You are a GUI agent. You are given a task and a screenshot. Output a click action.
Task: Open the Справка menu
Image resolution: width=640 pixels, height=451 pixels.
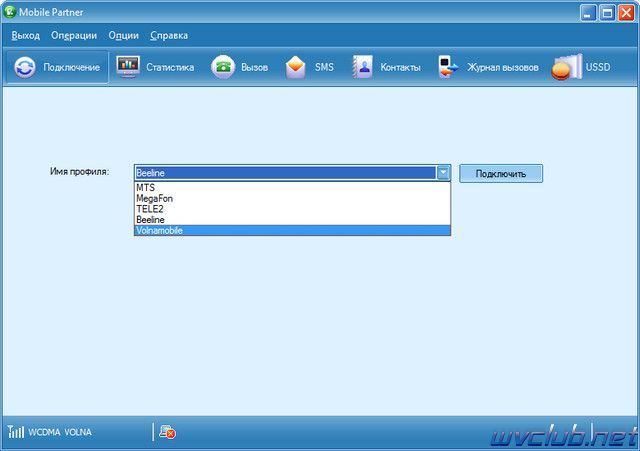pos(169,36)
